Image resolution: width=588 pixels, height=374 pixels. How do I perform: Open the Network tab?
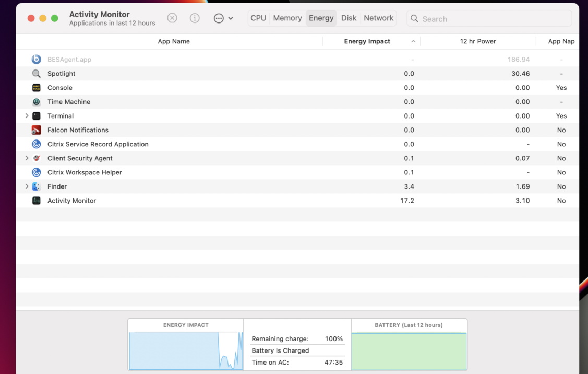click(378, 18)
